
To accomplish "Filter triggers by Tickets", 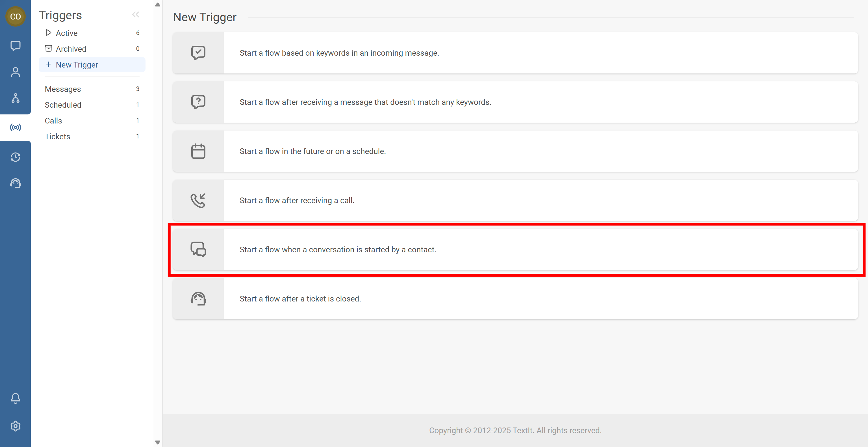I will [57, 136].
